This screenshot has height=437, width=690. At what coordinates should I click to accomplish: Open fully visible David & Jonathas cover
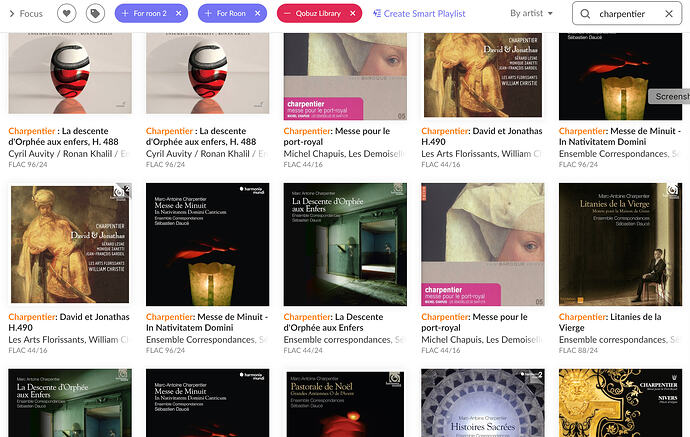[70, 244]
